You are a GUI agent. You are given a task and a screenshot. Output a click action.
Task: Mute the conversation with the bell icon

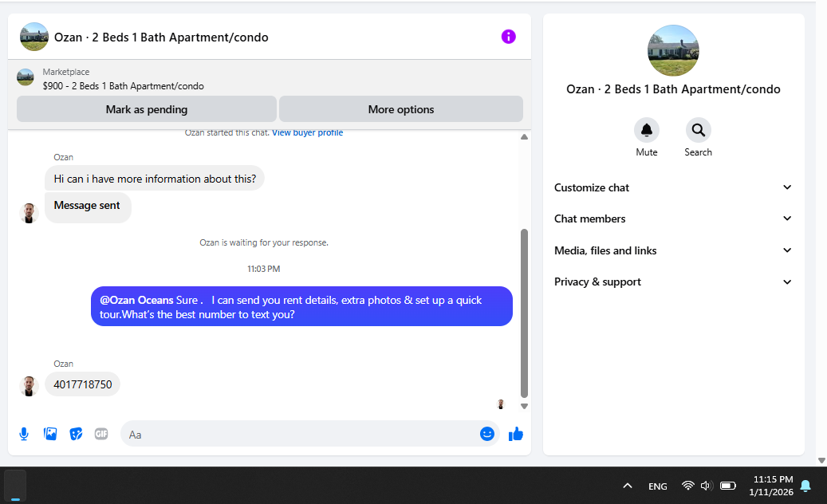click(647, 130)
